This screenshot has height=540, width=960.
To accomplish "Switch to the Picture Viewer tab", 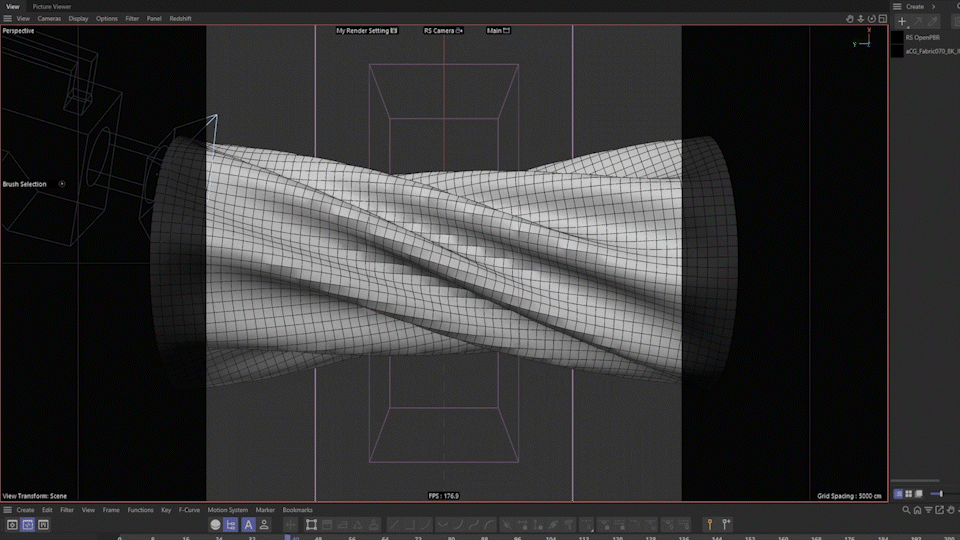I will (51, 7).
